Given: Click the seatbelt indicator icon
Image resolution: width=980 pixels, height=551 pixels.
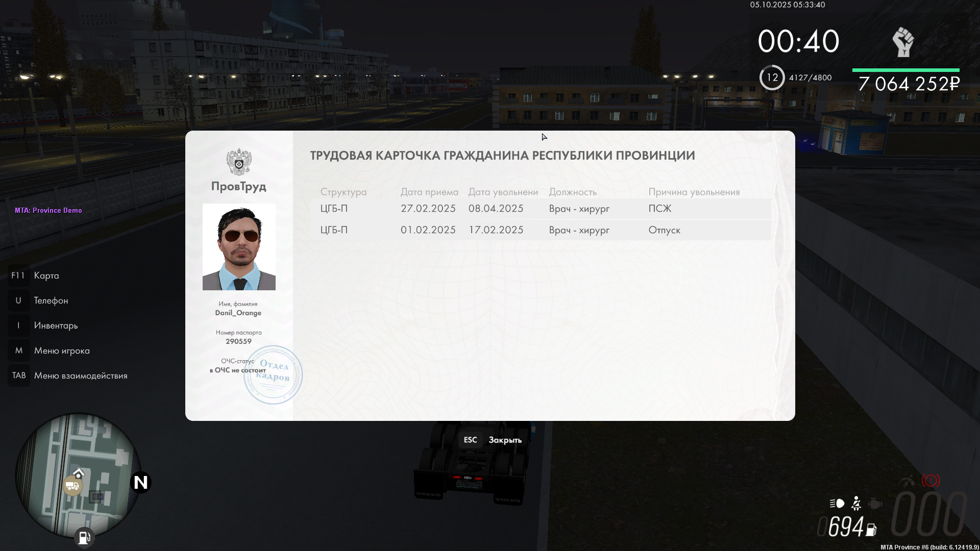Looking at the screenshot, I should (x=856, y=504).
